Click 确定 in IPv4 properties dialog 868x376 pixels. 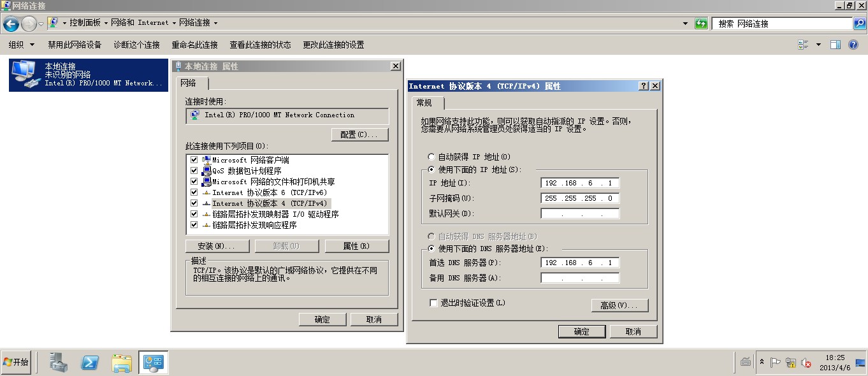coord(582,331)
